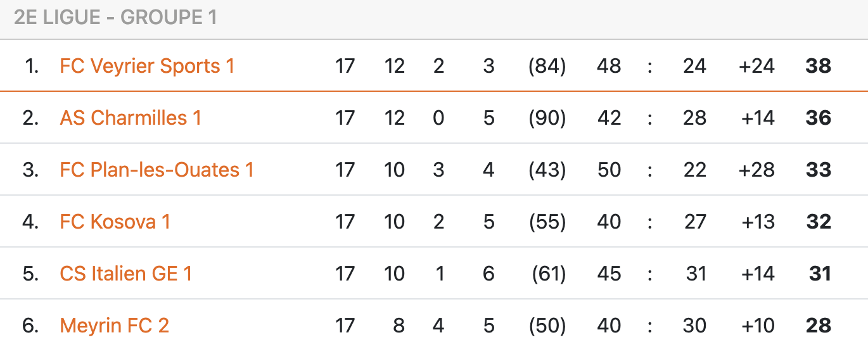Viewport: 868px width, 347px height.
Task: Open the AS Charmilles 1 team page
Action: (131, 118)
